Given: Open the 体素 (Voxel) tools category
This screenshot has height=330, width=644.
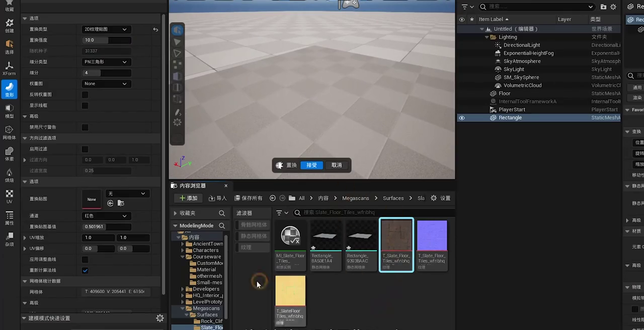Looking at the screenshot, I should [x=9, y=154].
